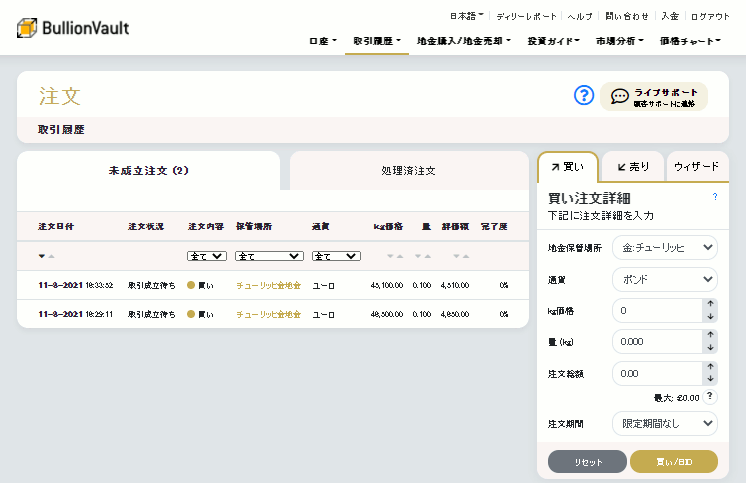This screenshot has height=483, width=746.
Task: Sort 注文日付 descending with down arrow
Action: 42,256
